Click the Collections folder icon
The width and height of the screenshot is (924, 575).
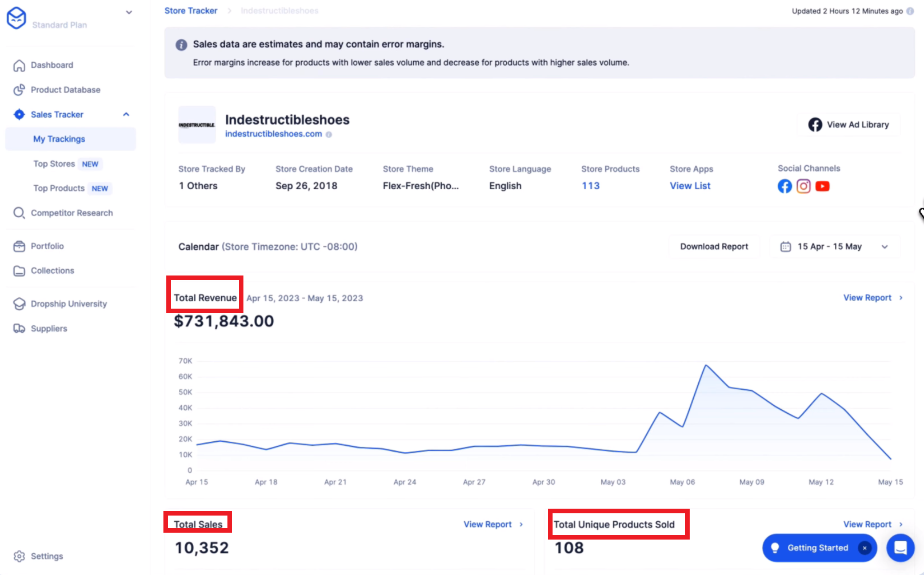(x=19, y=271)
